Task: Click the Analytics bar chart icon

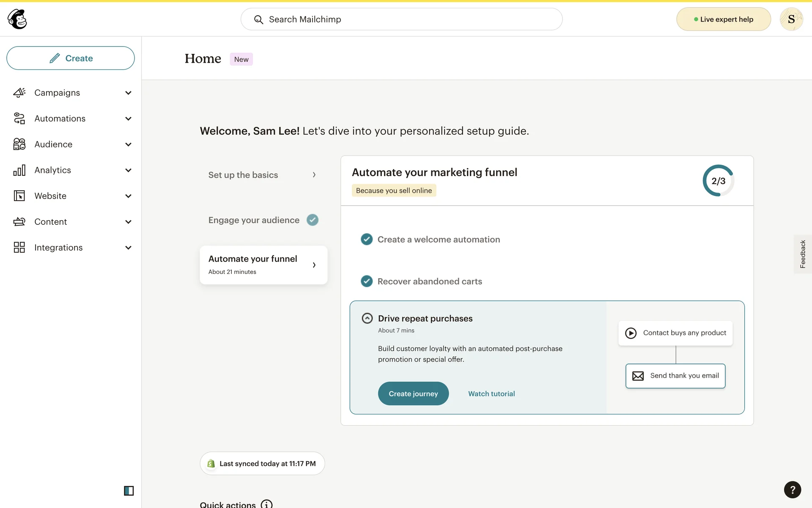Action: pos(19,170)
